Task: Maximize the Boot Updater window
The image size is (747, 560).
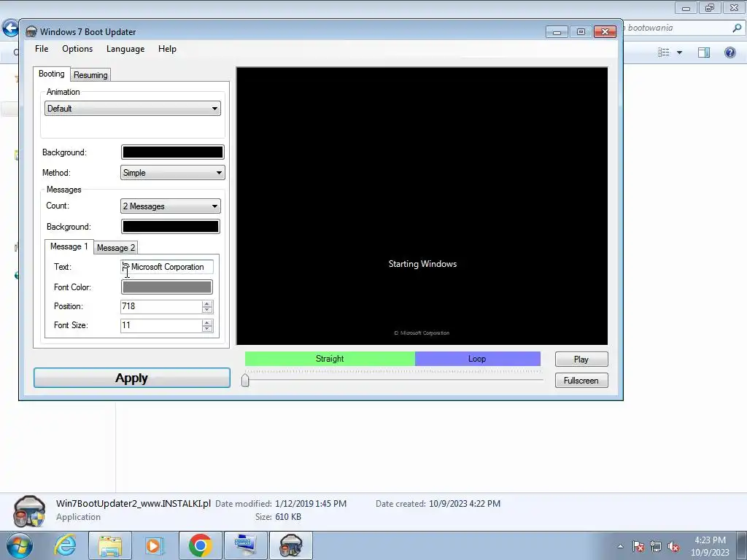Action: point(581,32)
